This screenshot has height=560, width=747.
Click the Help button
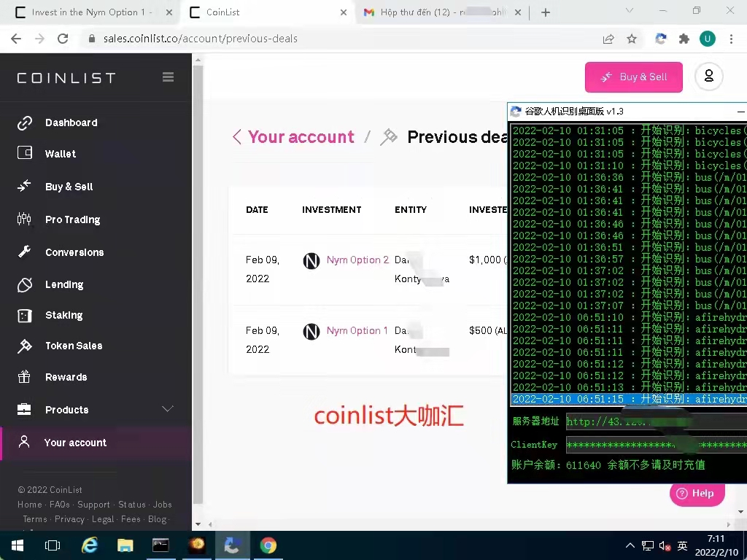pos(697,494)
